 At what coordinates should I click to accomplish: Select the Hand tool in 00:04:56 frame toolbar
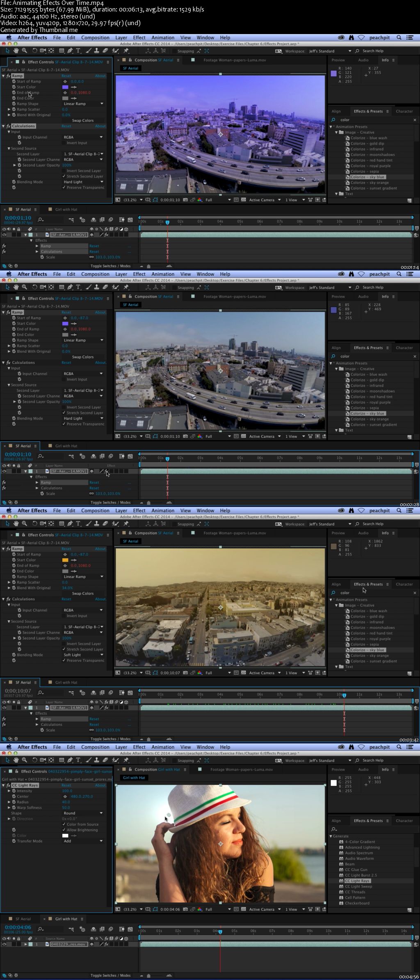click(16, 760)
